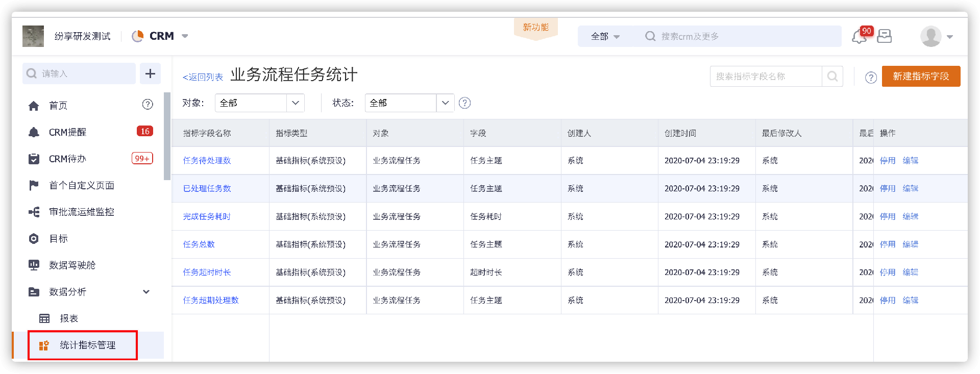
Task: Open the 状态 filter dropdown
Action: click(x=409, y=103)
